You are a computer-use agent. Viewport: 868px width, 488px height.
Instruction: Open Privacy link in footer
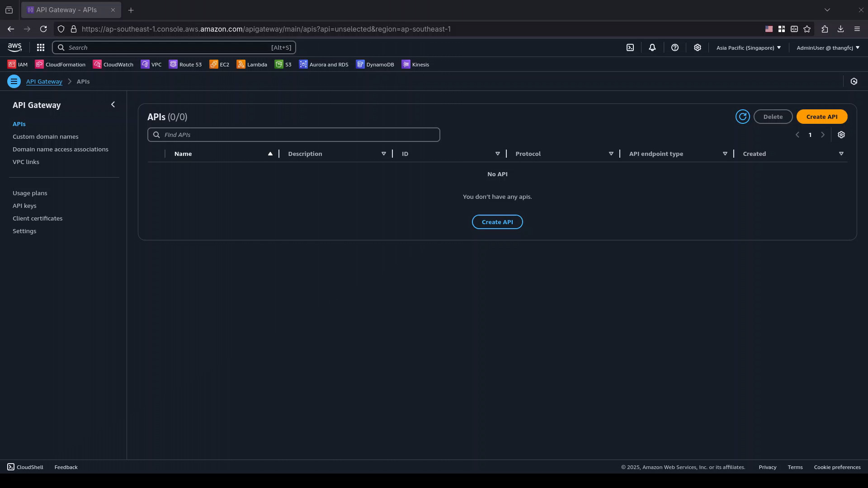click(768, 467)
